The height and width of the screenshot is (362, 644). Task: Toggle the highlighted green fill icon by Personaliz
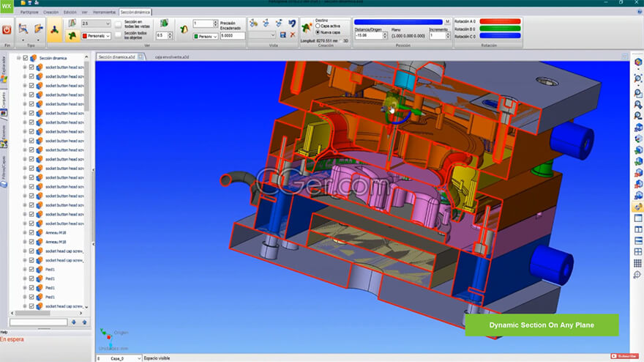pos(72,36)
